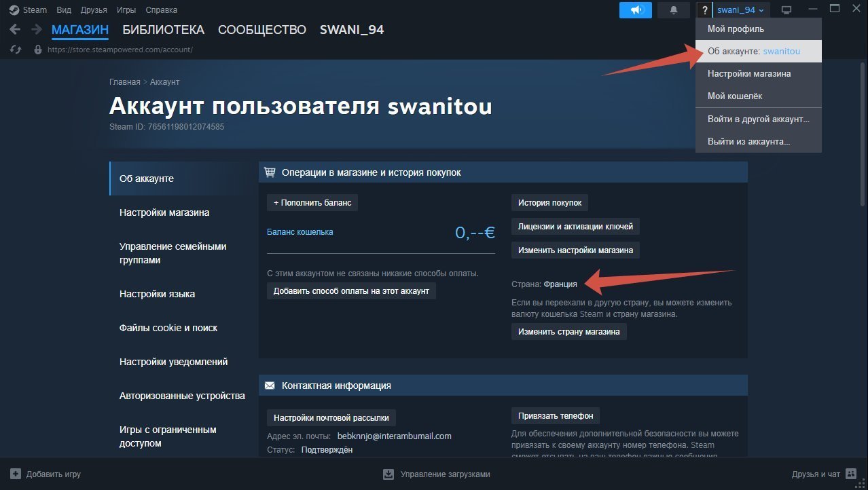Open the Друзья menu
Image resolution: width=868 pixels, height=490 pixels.
(94, 10)
